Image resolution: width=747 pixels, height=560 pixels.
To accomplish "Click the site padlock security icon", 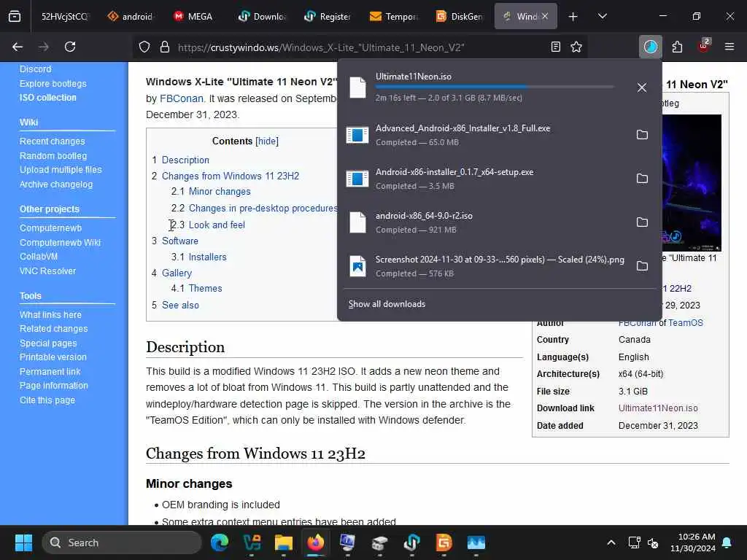I will point(165,47).
